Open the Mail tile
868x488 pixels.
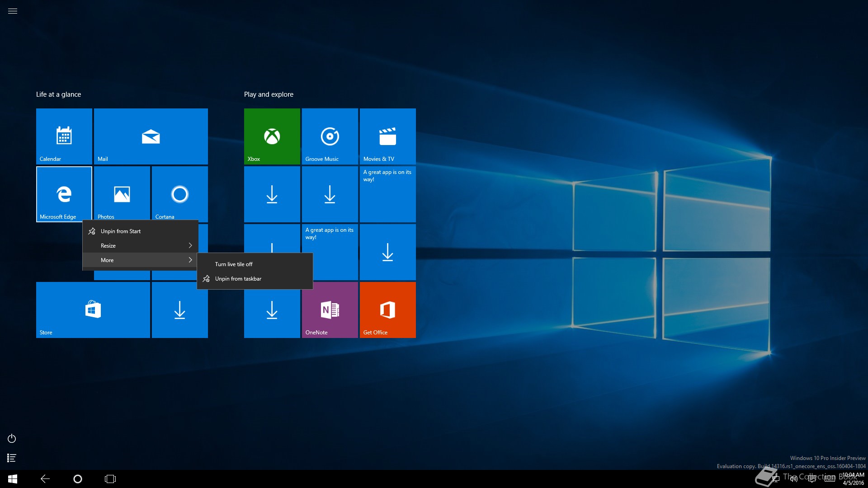[x=151, y=136]
